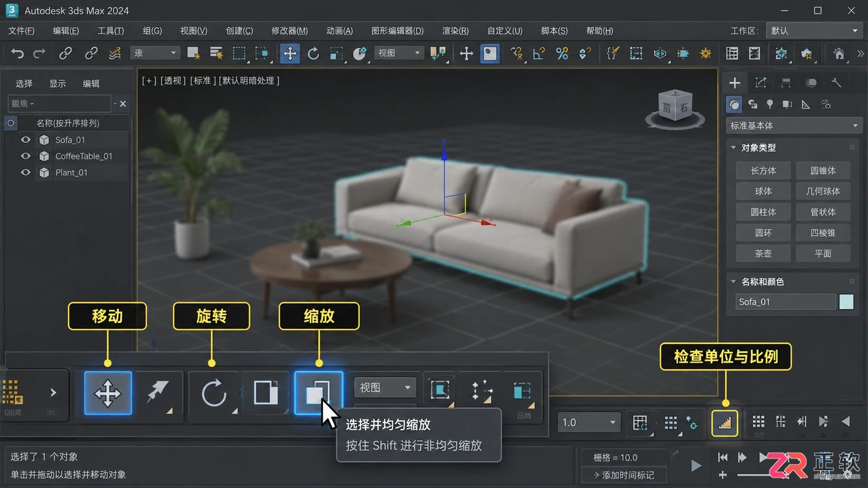This screenshot has height=488, width=868.
Task: Open the object color swatch beside Sofa_01
Action: (x=846, y=302)
